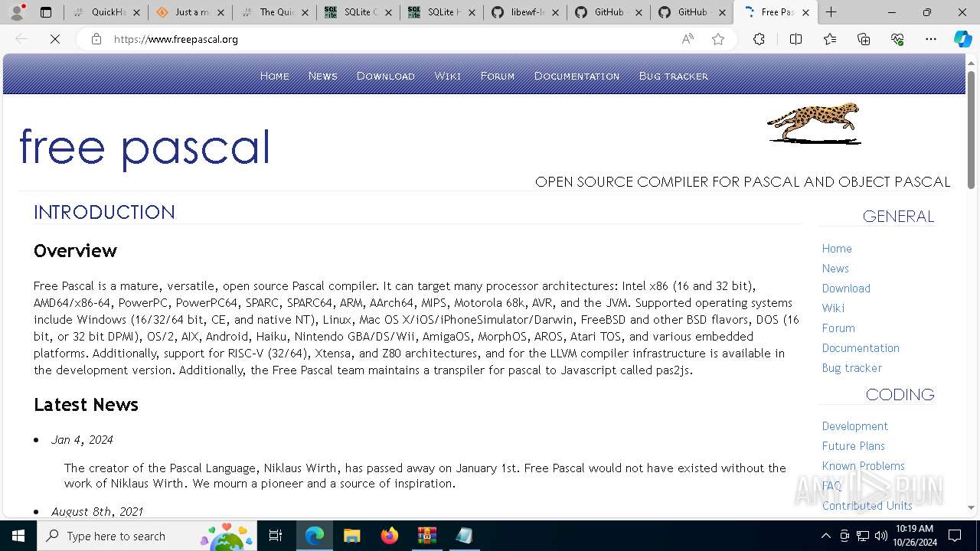This screenshot has height=551, width=980.
Task: Click the Documentation link in the General sidebar
Action: (x=861, y=348)
